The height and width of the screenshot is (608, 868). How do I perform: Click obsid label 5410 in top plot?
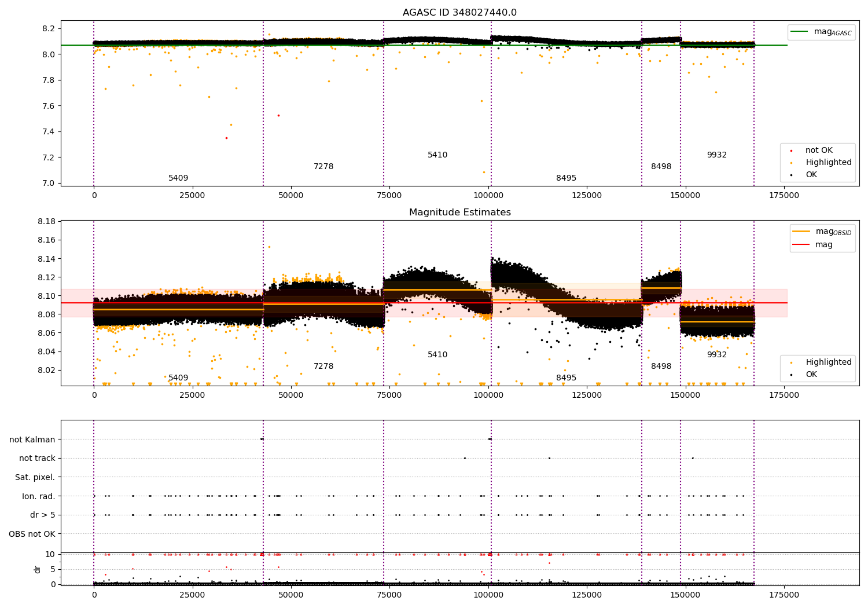pyautogui.click(x=437, y=155)
